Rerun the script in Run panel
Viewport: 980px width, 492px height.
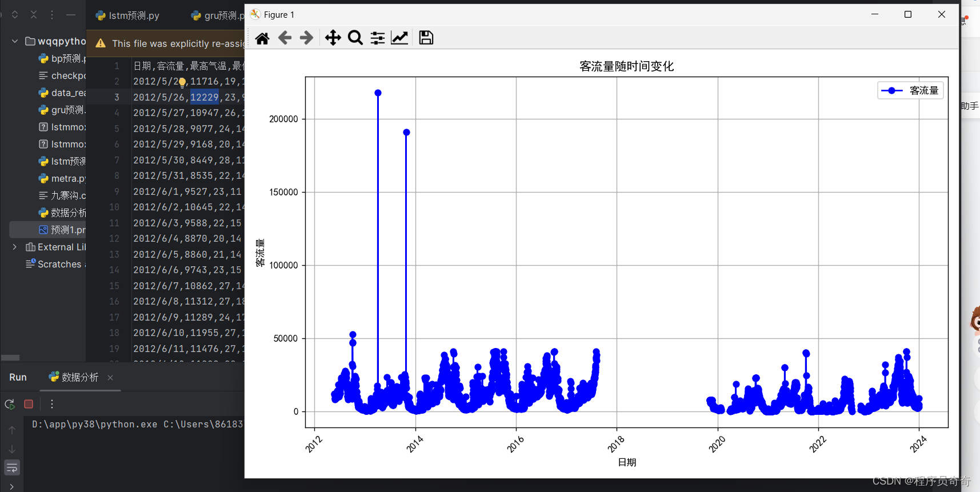[x=10, y=404]
